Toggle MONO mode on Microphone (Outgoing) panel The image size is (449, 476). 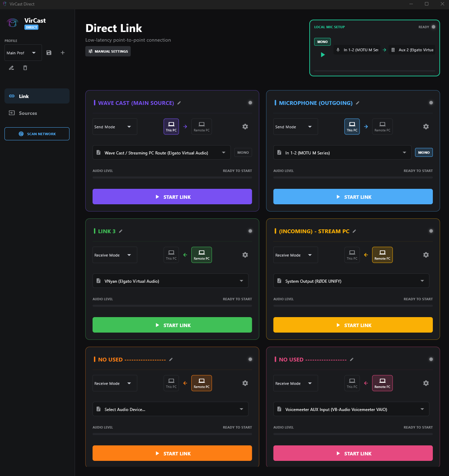click(424, 152)
